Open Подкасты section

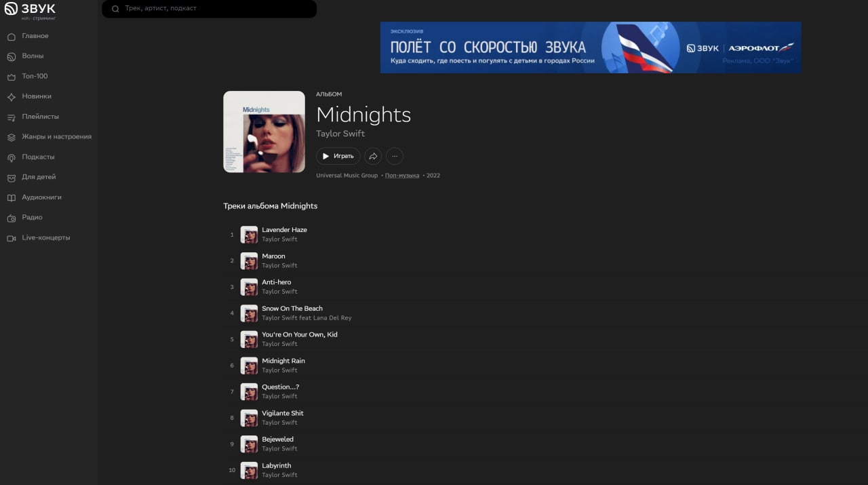point(38,157)
